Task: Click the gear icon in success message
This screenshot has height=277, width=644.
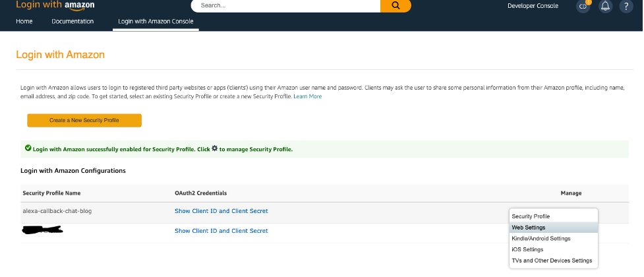Action: tap(214, 149)
